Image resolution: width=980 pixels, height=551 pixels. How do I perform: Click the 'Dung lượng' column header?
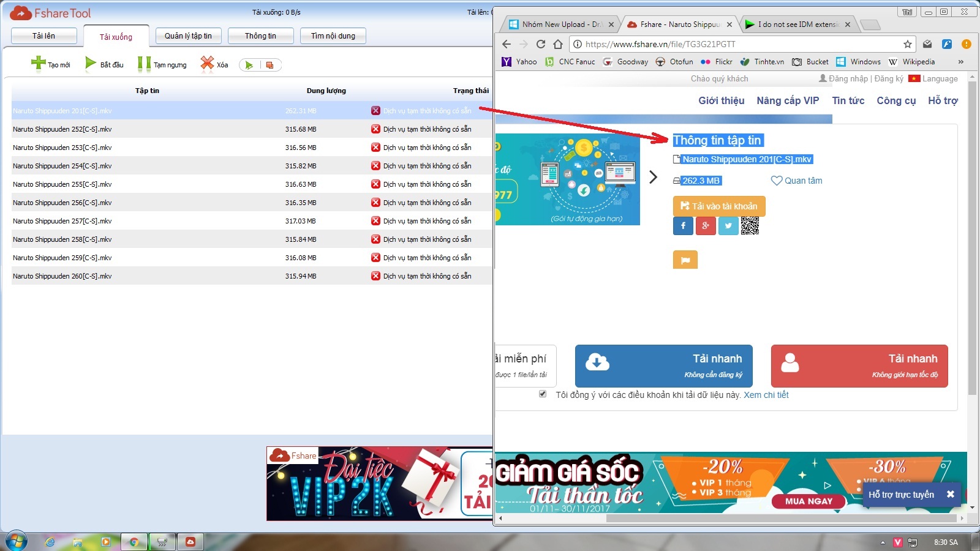click(x=326, y=91)
